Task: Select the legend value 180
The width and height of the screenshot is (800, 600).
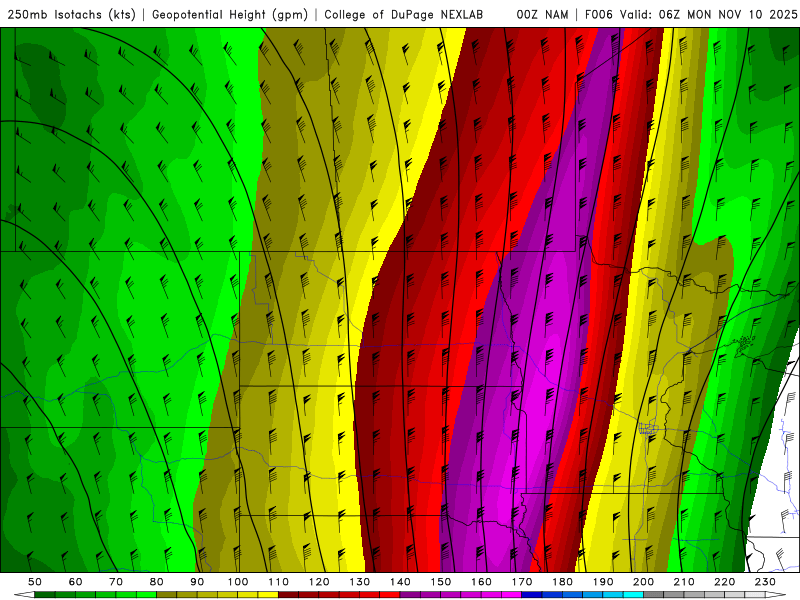Action: (562, 582)
